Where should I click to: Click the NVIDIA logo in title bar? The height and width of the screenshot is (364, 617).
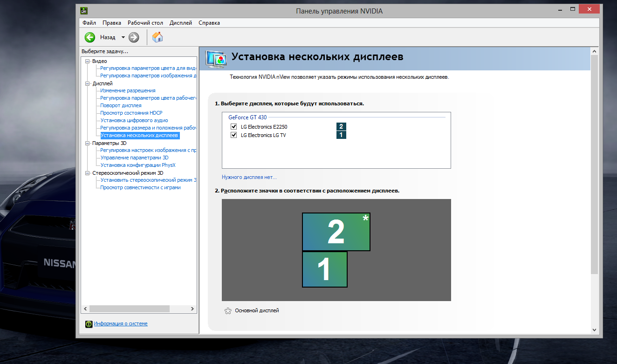click(83, 11)
